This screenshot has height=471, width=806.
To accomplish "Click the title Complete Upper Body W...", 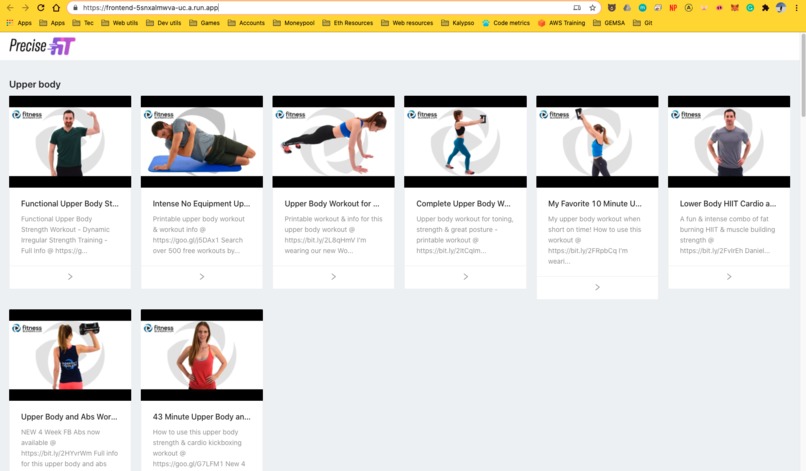I will point(463,204).
